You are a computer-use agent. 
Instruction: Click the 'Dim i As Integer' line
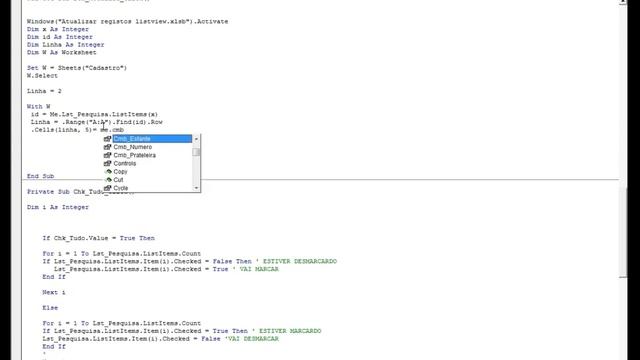pos(58,207)
